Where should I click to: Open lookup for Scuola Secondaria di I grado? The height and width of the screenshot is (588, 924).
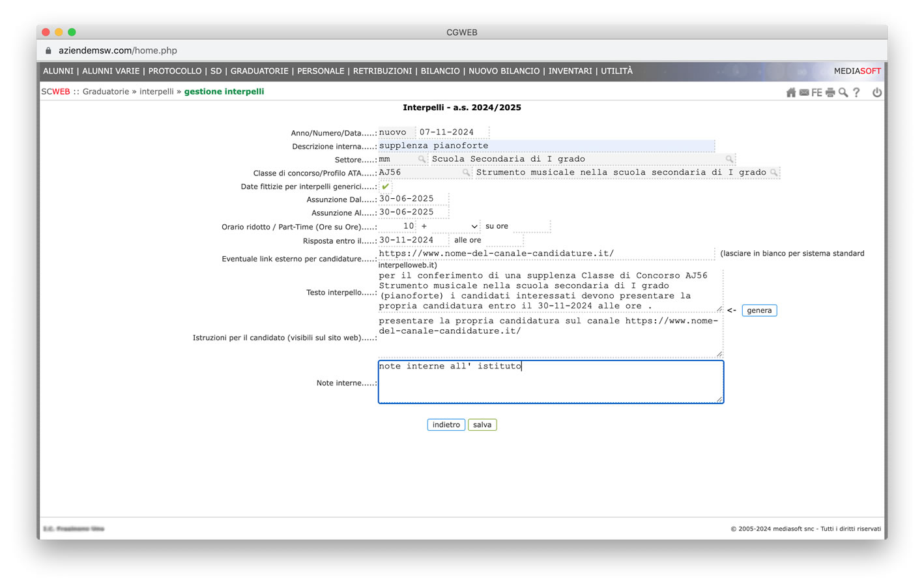(729, 159)
